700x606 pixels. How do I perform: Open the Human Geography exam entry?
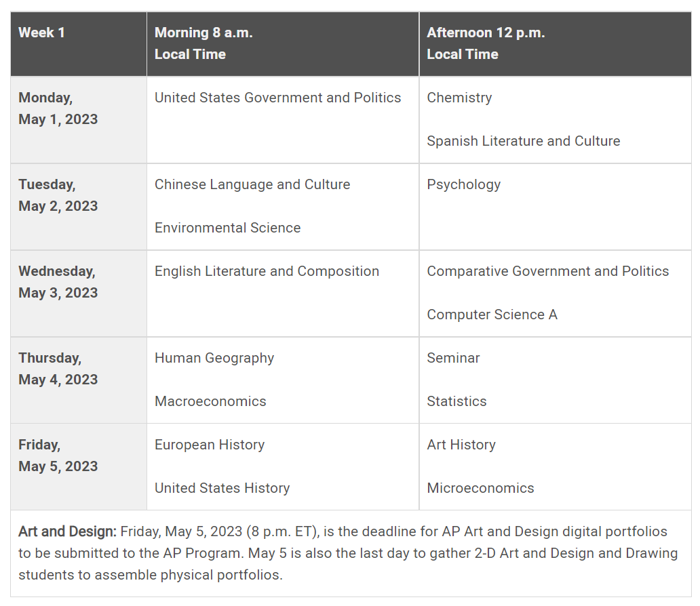pyautogui.click(x=214, y=358)
